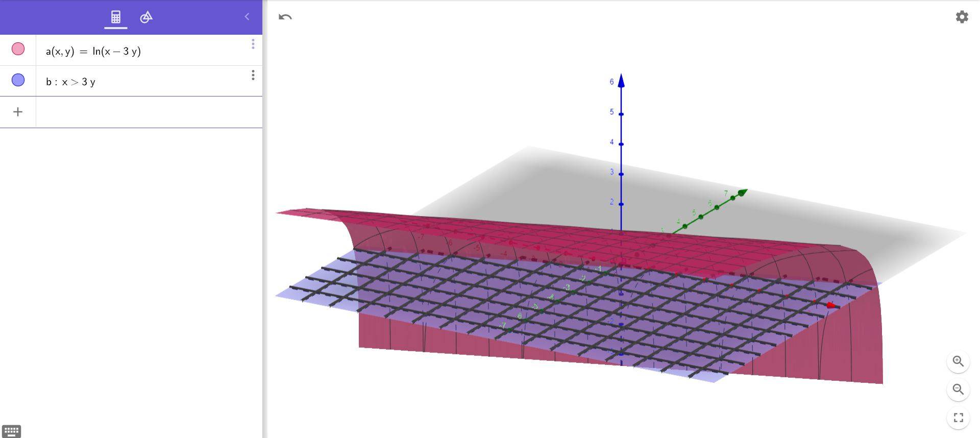Open the graphics settings gear
The image size is (980, 438).
962,17
